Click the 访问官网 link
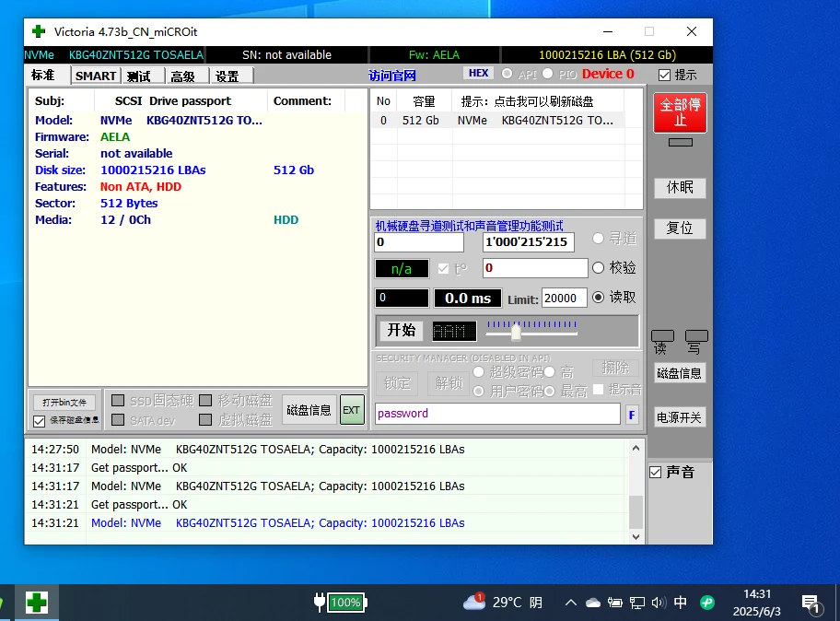This screenshot has width=840, height=621. tap(392, 76)
